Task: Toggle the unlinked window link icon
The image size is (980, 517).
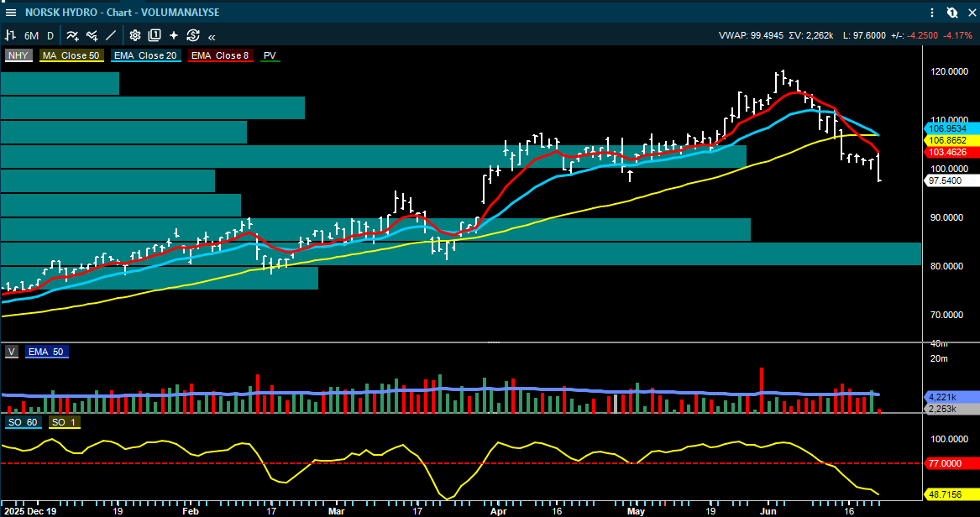Action: (x=952, y=12)
